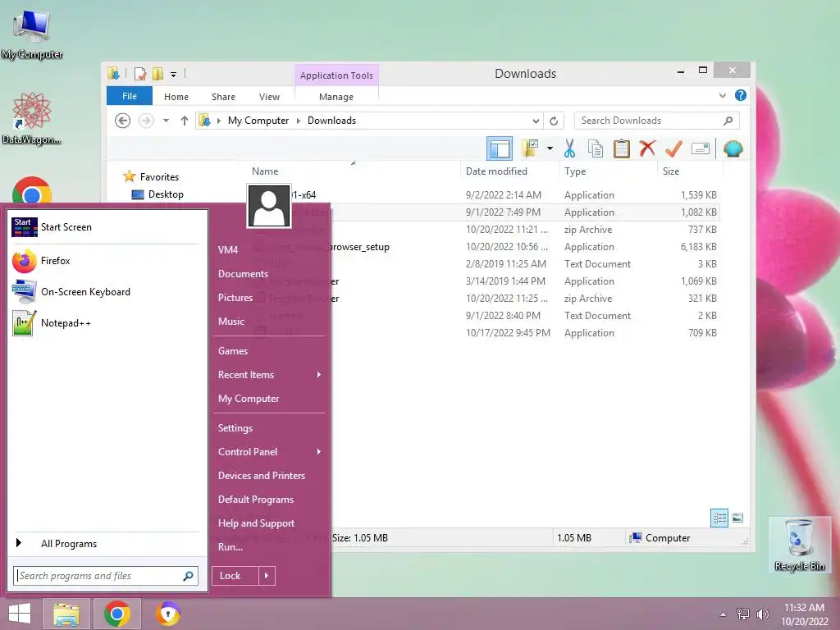Viewport: 840px width, 630px height.
Task: Click the Paste clipboard icon
Action: [x=622, y=148]
